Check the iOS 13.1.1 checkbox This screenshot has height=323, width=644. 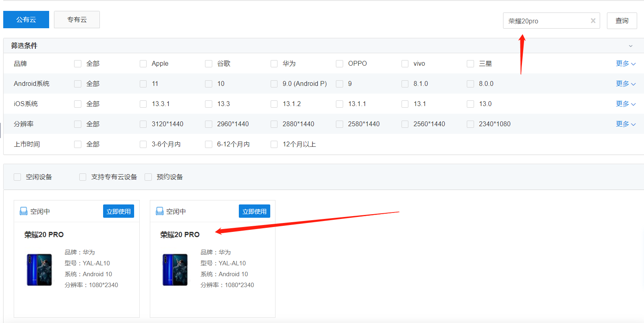tap(340, 104)
